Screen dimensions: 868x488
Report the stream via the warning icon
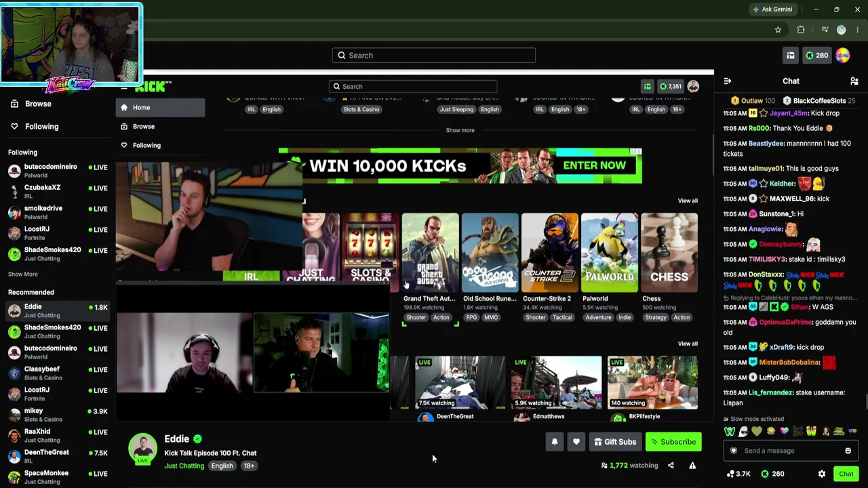tap(692, 466)
